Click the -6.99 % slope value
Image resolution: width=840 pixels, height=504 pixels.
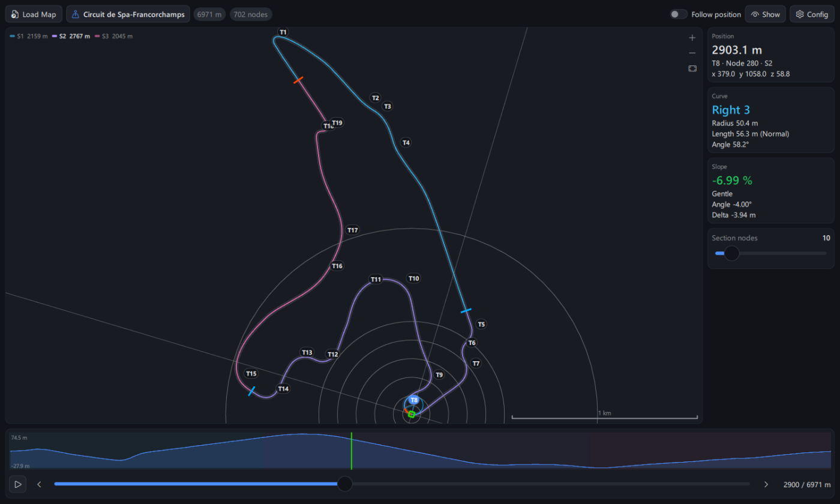point(732,181)
